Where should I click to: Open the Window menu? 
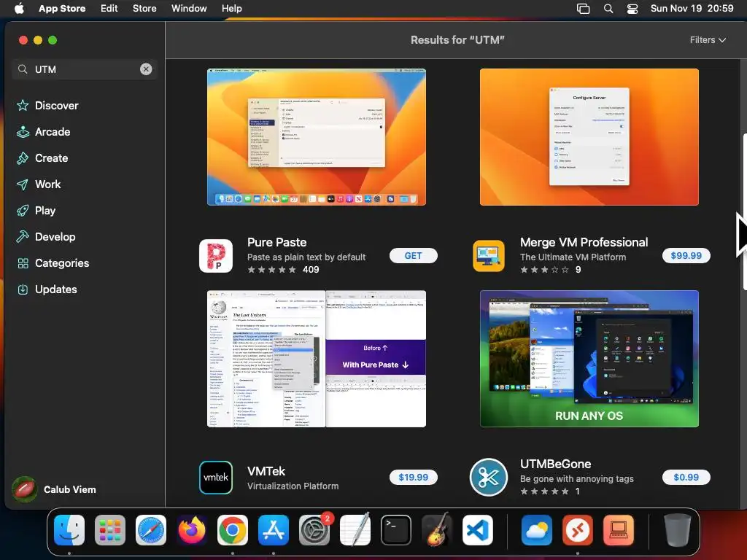(189, 9)
